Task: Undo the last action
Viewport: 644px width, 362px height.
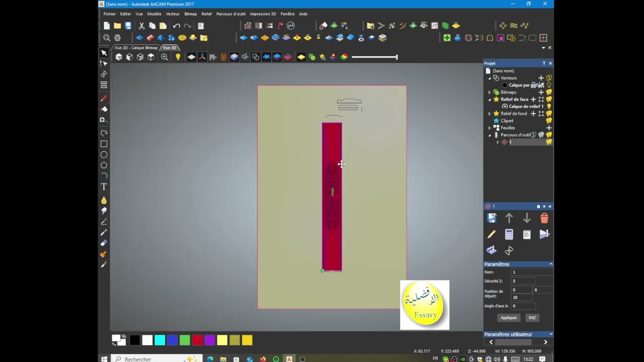Action: (177, 26)
